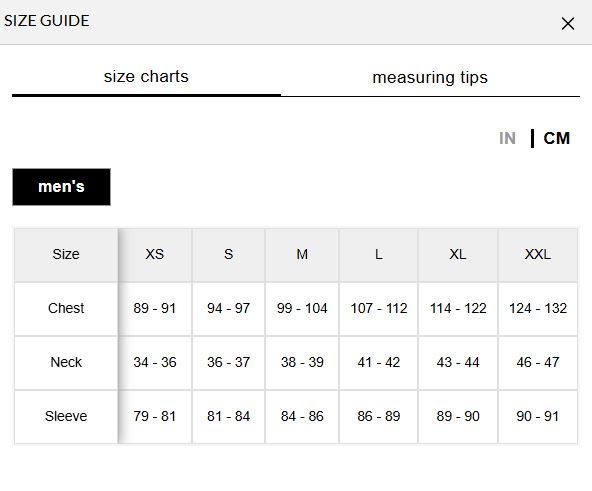Click the Sleeve row label

coord(66,417)
